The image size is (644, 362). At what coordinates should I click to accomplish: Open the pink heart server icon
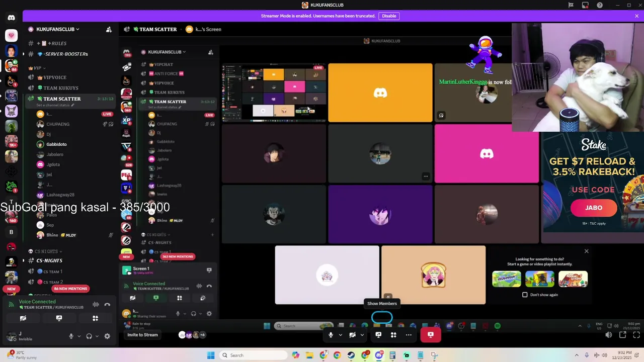tap(11, 36)
